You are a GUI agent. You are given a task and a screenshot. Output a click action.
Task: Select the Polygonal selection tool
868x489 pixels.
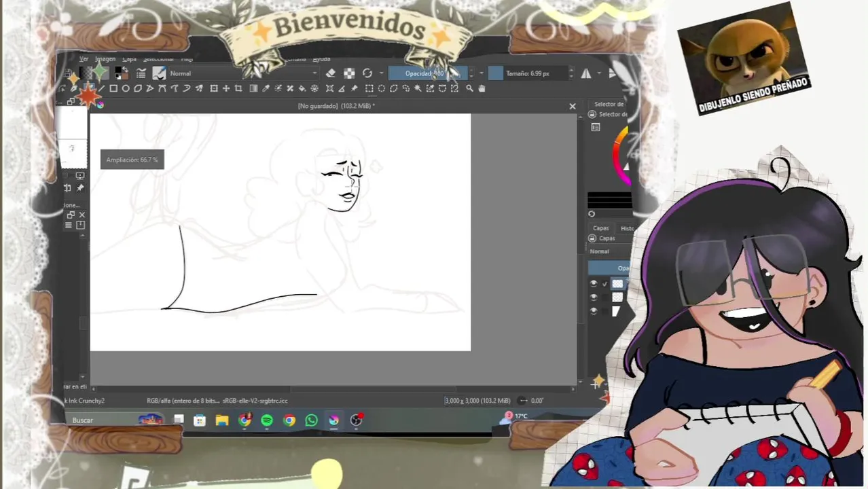coord(393,88)
